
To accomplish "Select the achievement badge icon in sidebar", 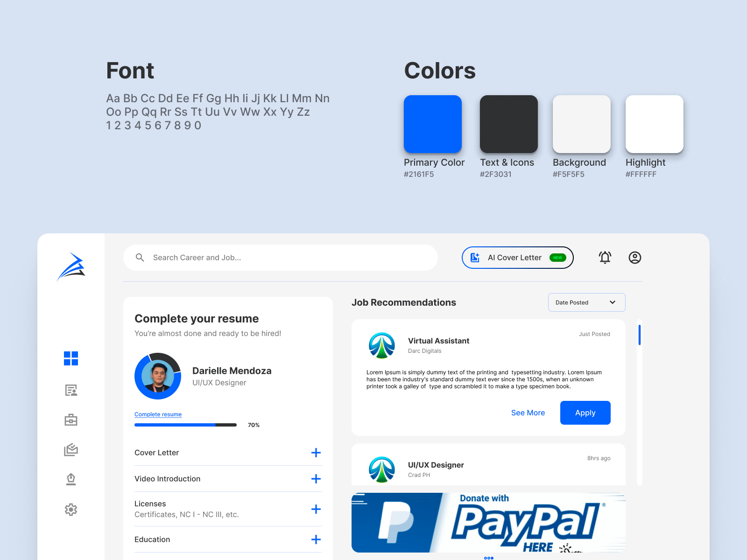I will (x=71, y=479).
